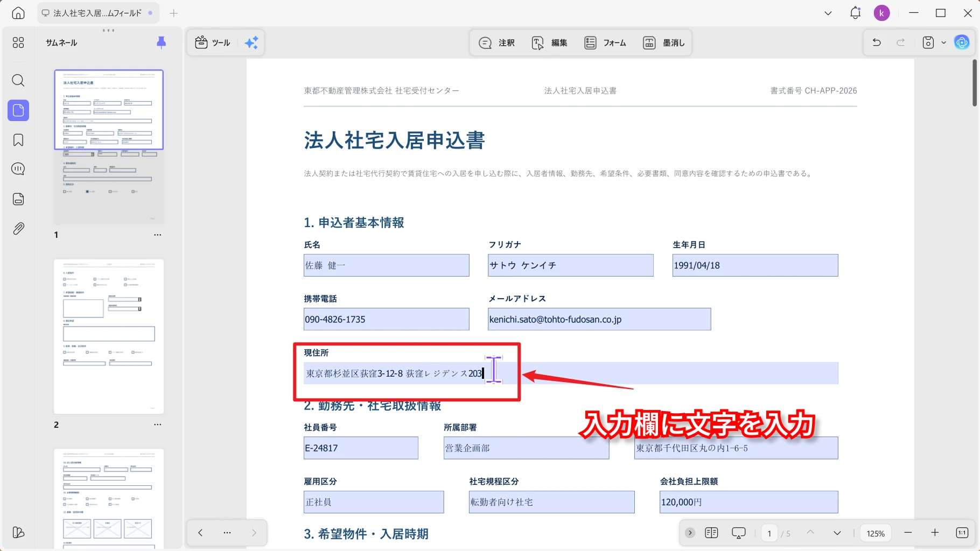Image resolution: width=980 pixels, height=551 pixels.
Task: Go to the Home icon
Action: [x=18, y=13]
